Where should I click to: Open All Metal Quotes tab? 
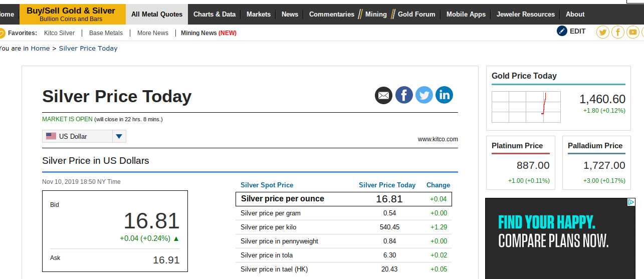point(157,15)
